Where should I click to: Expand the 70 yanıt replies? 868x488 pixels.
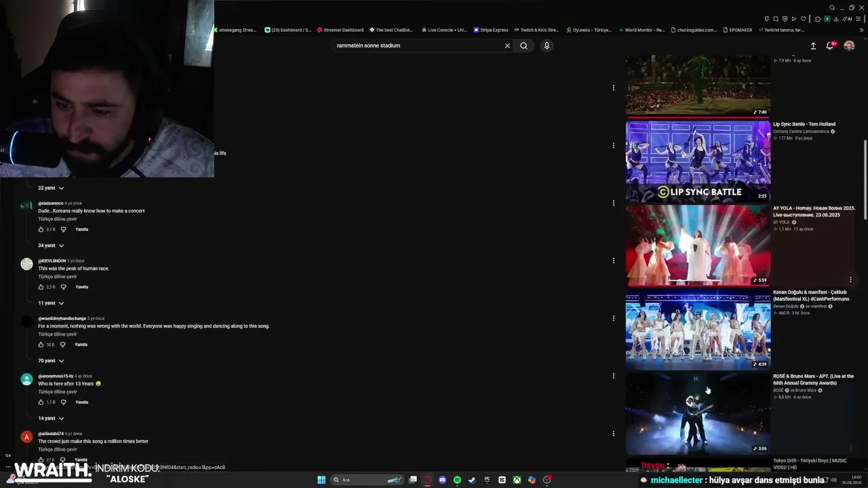51,361
